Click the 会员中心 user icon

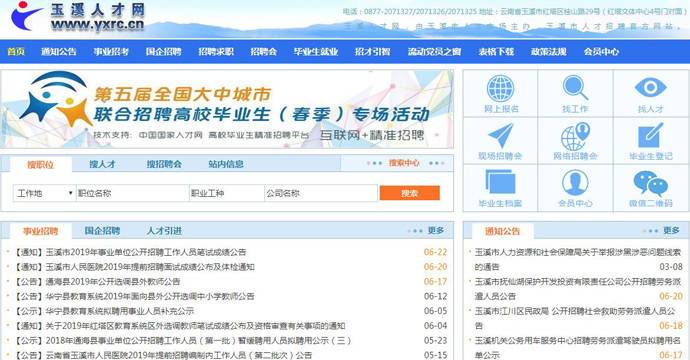coord(575,182)
